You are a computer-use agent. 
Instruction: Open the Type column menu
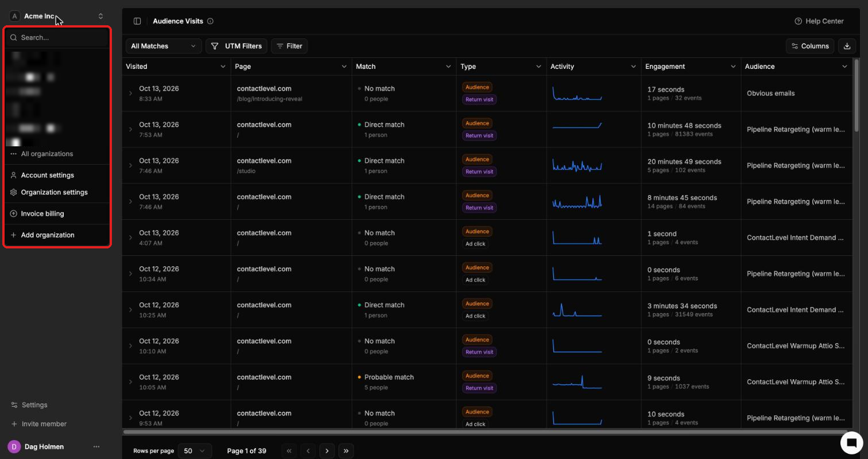point(538,67)
